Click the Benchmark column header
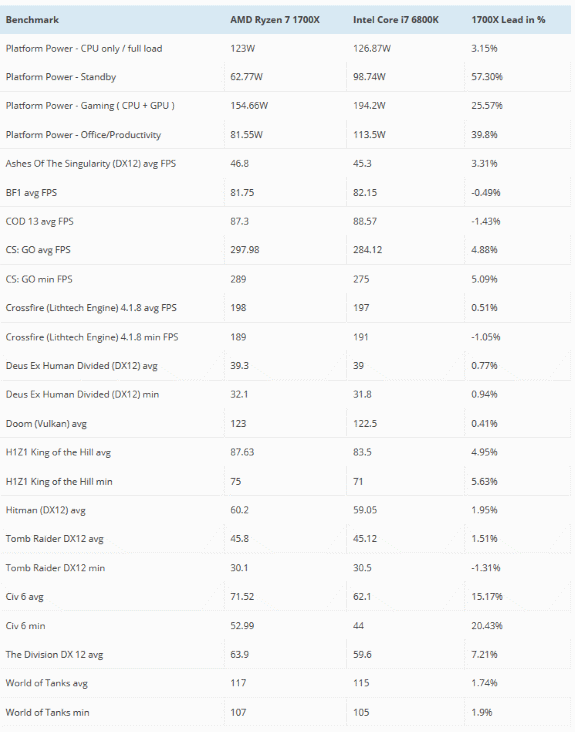Image resolution: width=575 pixels, height=732 pixels. click(x=32, y=20)
